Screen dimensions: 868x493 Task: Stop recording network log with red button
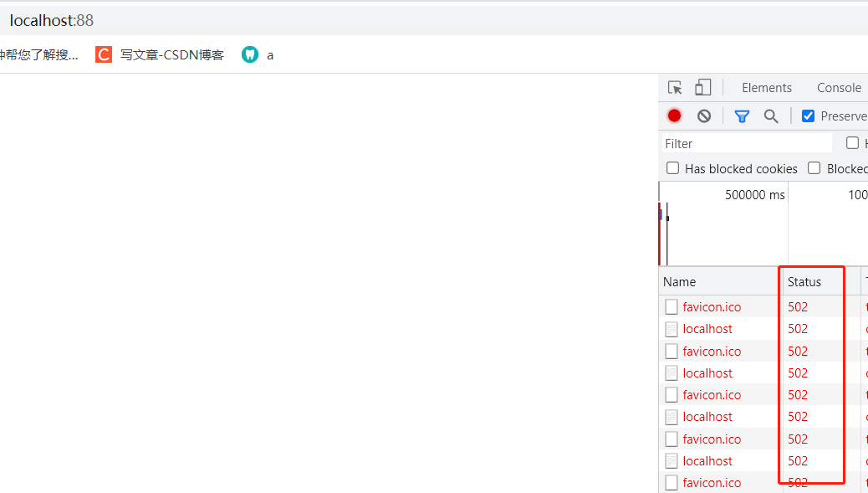[x=674, y=116]
